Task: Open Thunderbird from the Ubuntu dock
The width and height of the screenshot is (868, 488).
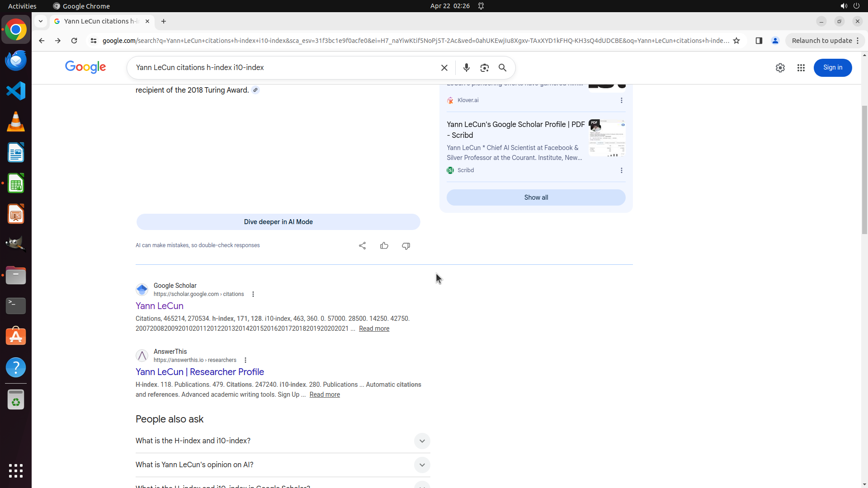Action: (x=16, y=60)
